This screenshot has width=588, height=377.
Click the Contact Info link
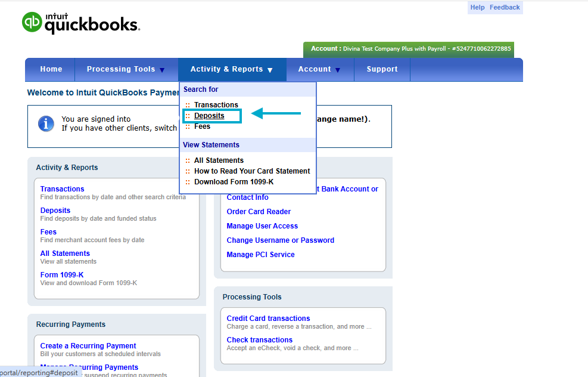click(x=247, y=197)
